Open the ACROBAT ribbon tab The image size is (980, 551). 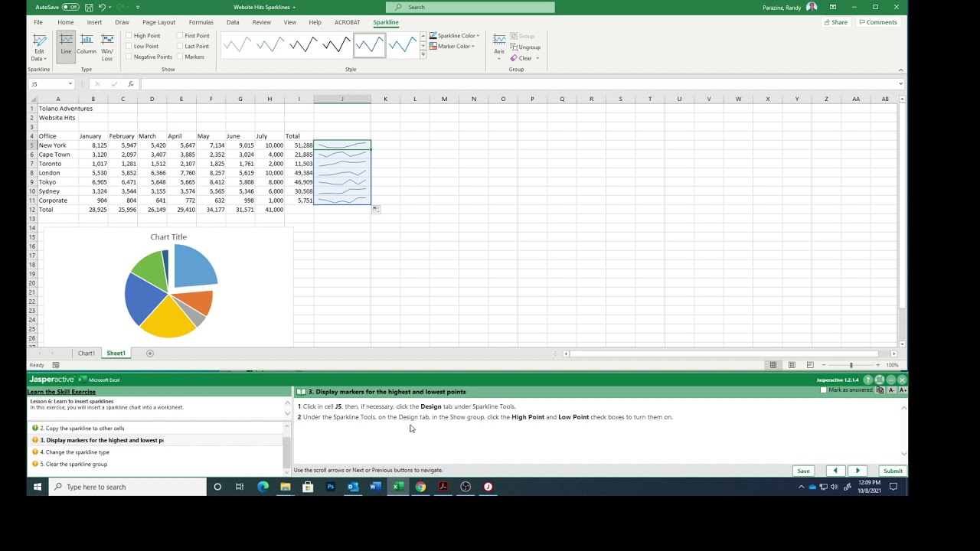pyautogui.click(x=347, y=22)
